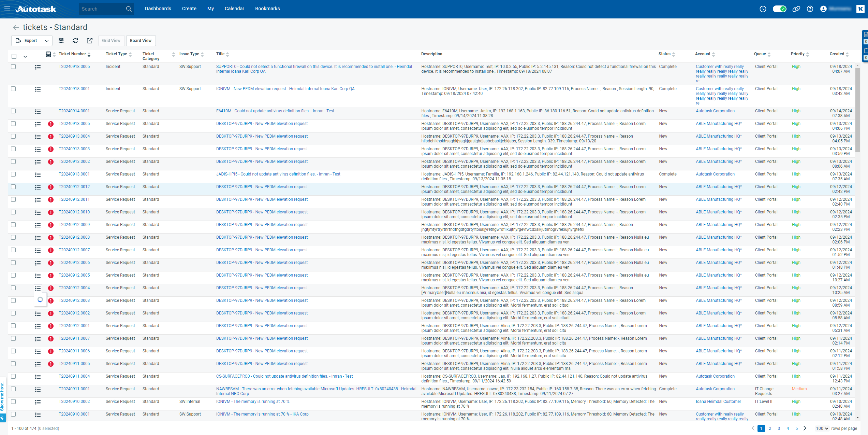
Task: Switch to Grid View
Action: click(x=111, y=41)
